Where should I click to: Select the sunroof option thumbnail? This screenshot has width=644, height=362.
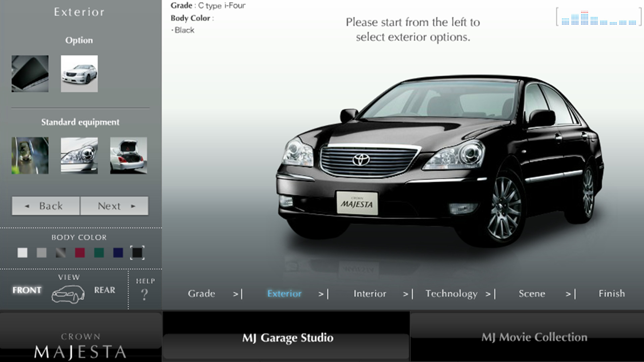(x=30, y=74)
